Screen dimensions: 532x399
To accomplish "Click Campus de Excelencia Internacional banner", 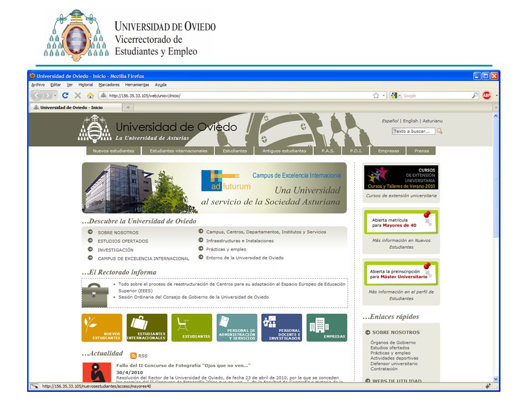I will tap(214, 188).
